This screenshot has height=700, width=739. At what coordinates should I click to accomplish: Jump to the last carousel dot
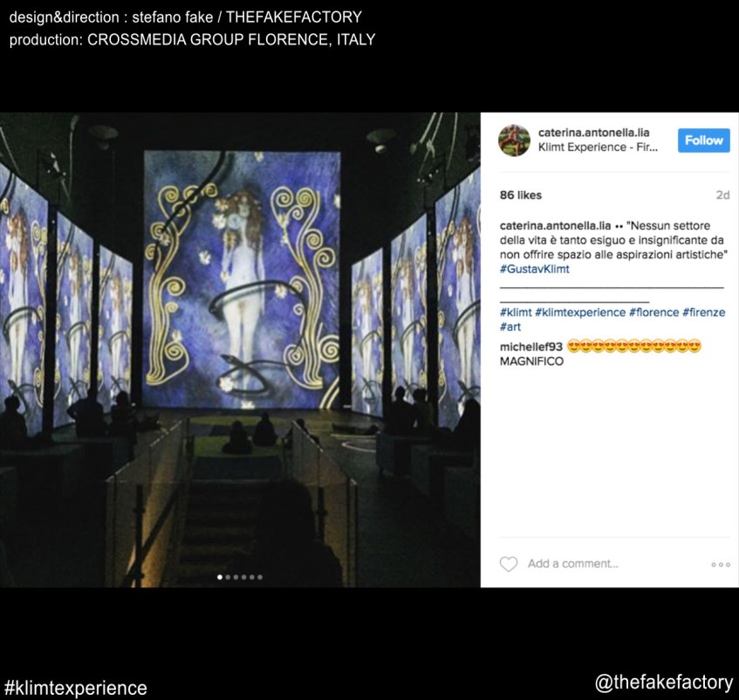260,577
